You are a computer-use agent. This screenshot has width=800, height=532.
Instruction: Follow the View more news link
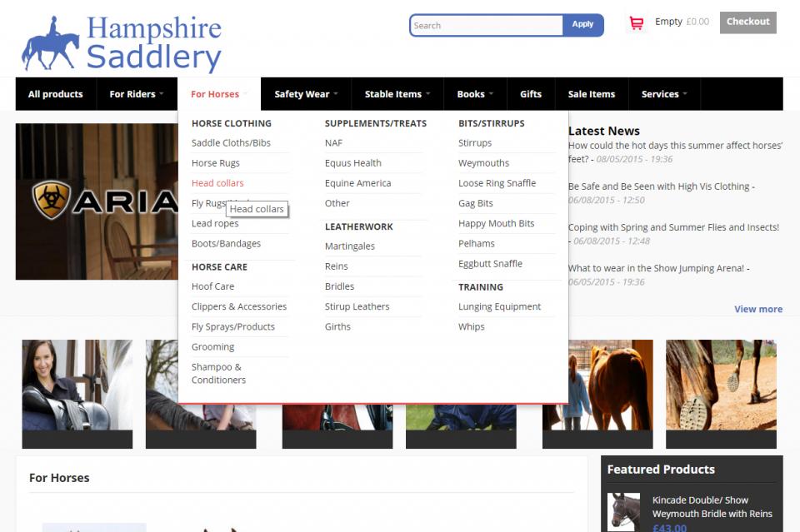point(757,309)
